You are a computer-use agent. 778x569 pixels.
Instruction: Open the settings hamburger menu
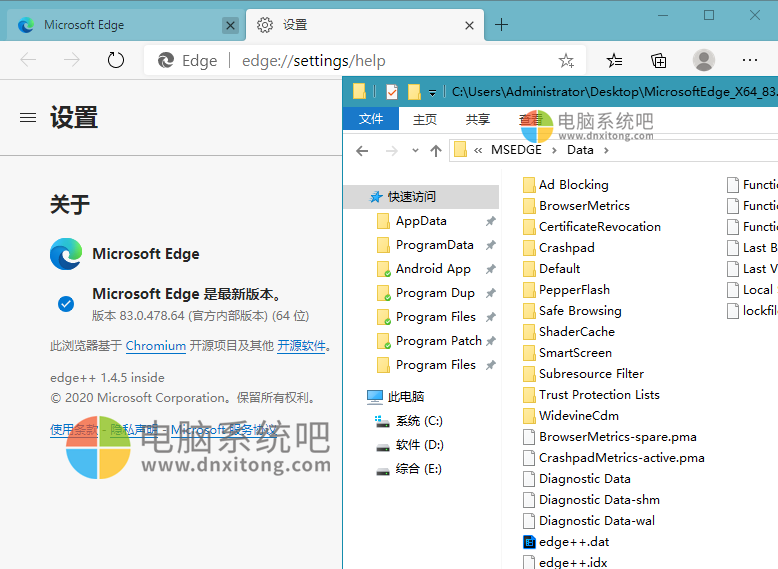[x=28, y=118]
